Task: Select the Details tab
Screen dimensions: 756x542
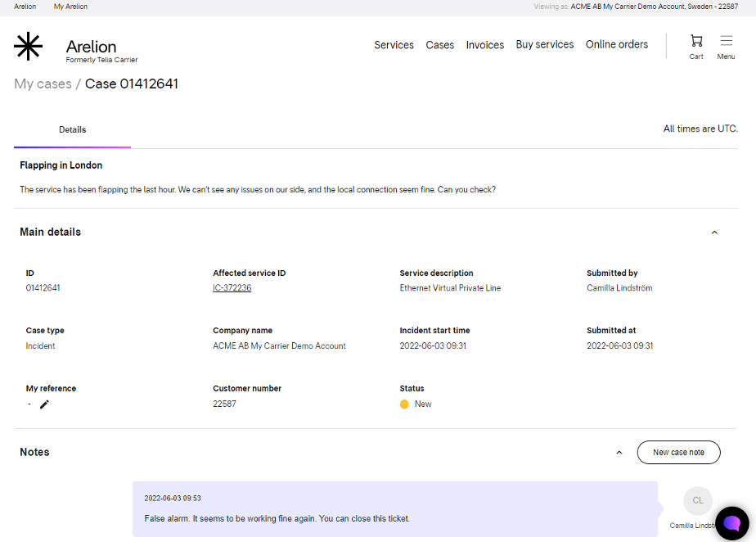Action: point(72,129)
